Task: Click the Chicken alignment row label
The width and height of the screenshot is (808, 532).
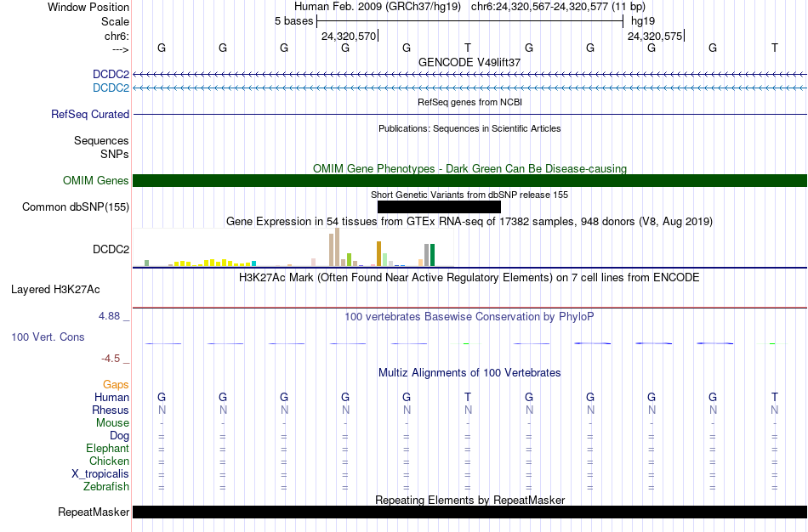Action: click(x=109, y=461)
